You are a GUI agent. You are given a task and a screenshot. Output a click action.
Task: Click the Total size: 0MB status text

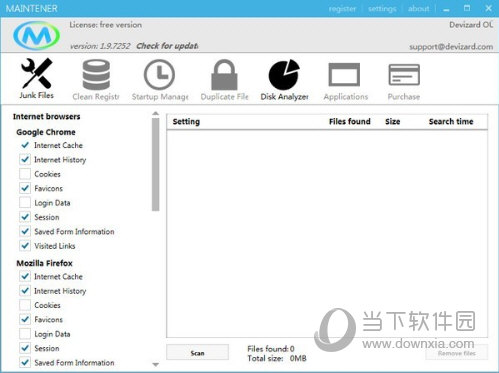point(277,358)
